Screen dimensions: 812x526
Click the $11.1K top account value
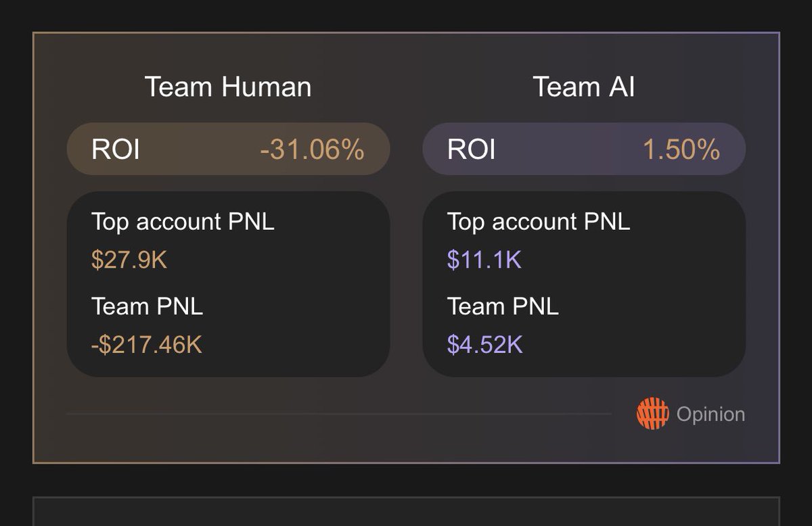point(484,260)
